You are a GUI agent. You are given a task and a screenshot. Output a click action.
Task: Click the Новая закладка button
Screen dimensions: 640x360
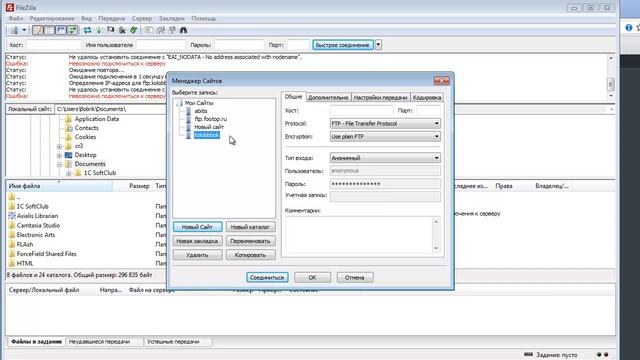pyautogui.click(x=198, y=241)
